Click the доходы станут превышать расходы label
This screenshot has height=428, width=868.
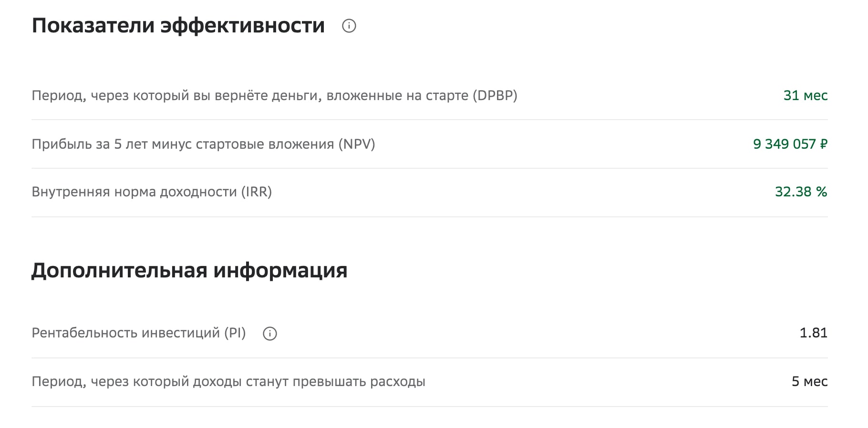(x=309, y=382)
